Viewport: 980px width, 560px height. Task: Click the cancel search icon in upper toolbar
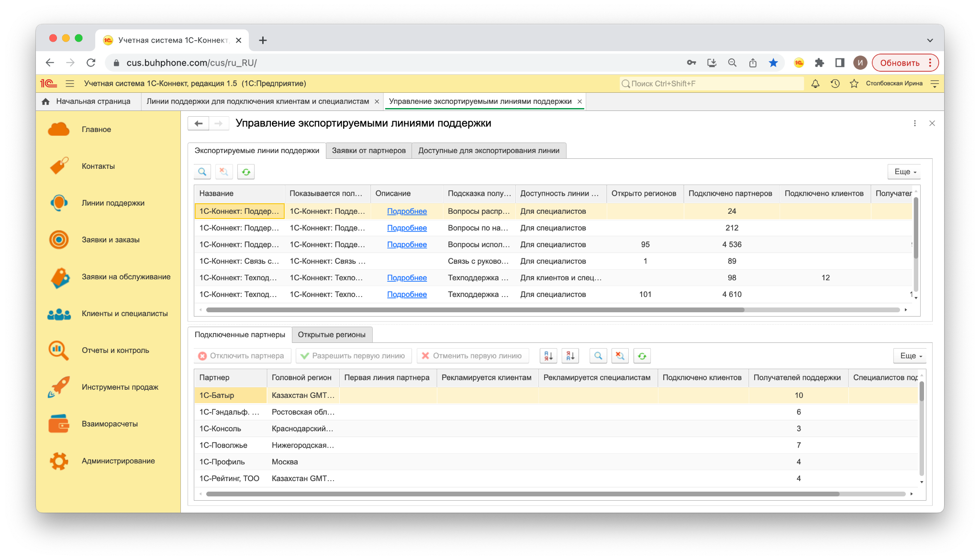click(224, 172)
